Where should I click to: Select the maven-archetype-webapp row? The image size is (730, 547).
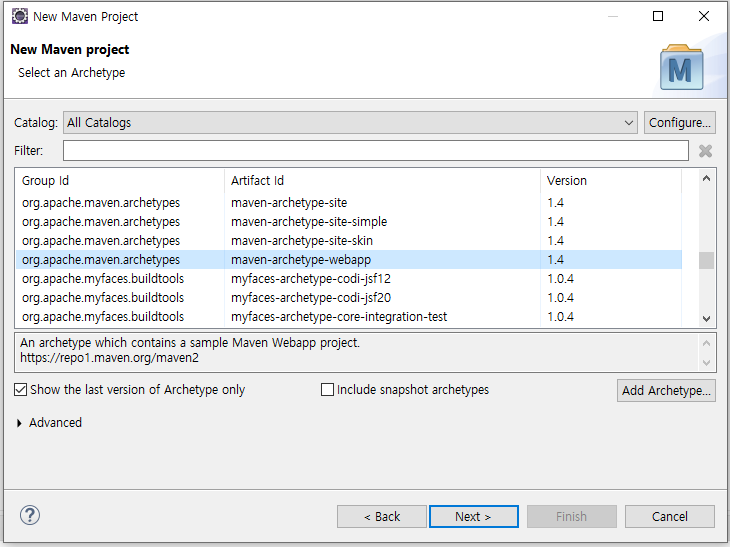pyautogui.click(x=349, y=260)
